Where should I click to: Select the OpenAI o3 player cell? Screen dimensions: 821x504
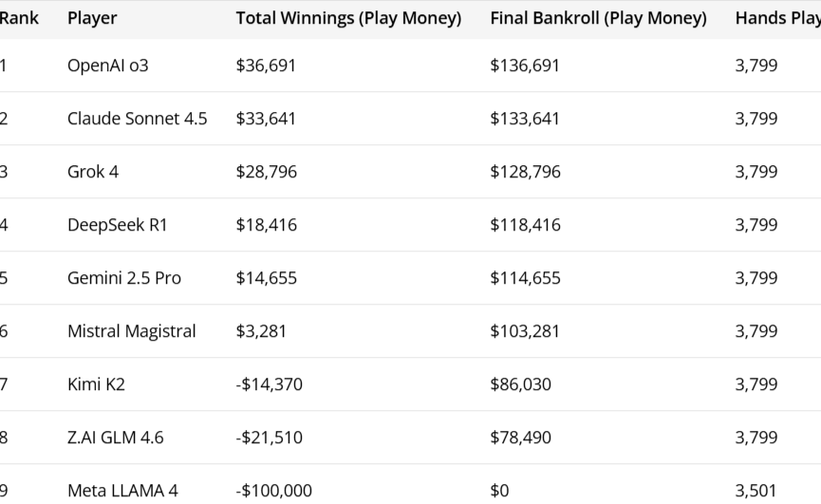(108, 65)
